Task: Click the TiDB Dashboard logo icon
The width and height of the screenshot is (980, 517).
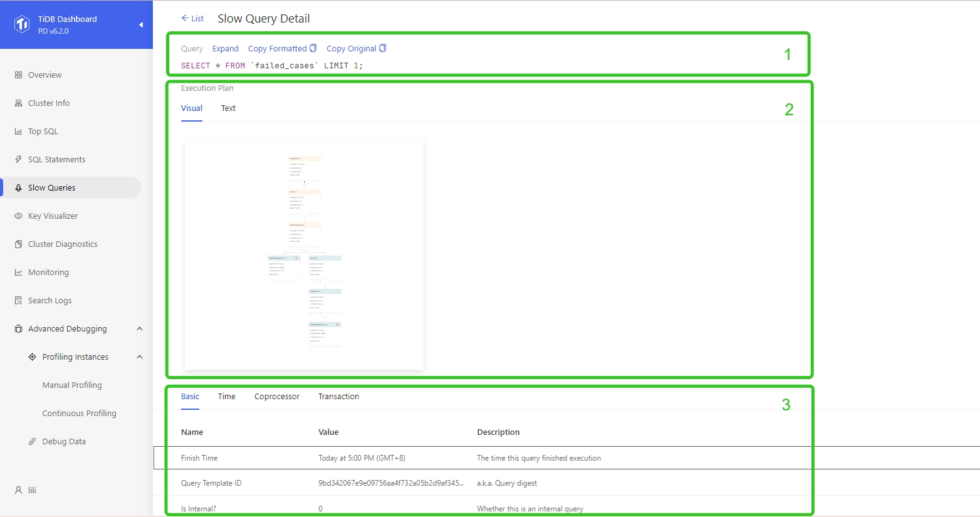Action: tap(22, 24)
